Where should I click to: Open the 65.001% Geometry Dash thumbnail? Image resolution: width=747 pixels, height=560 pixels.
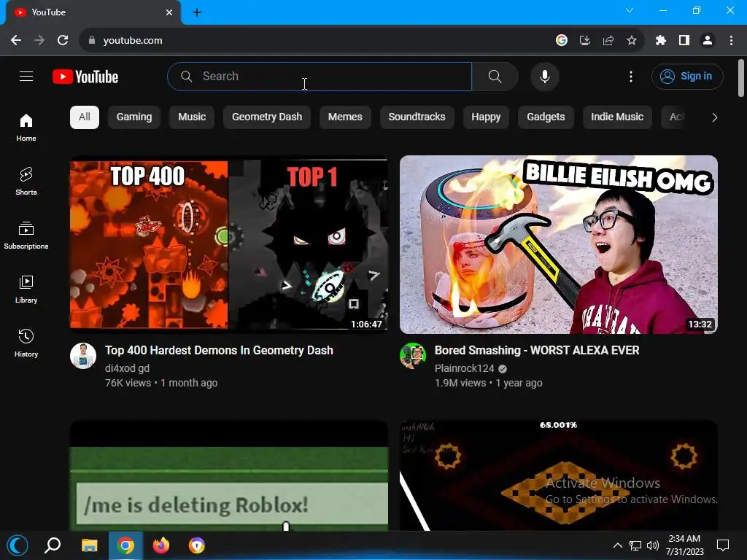(559, 475)
